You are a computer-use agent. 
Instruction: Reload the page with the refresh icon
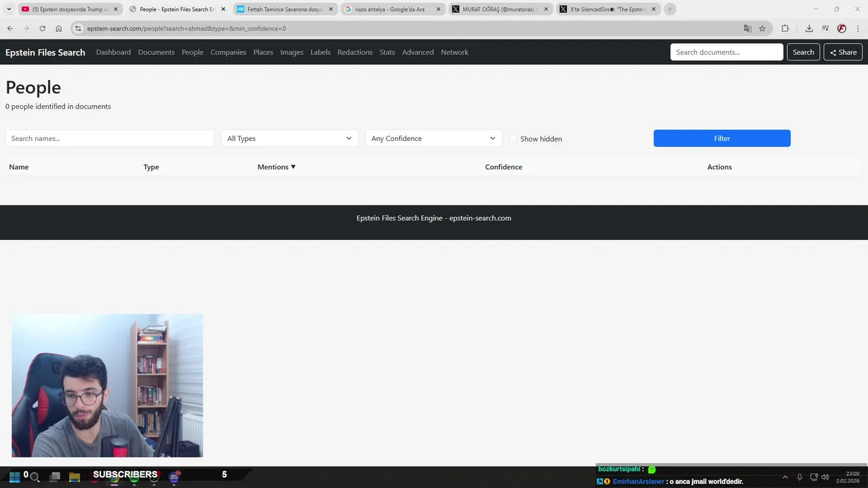click(x=42, y=28)
